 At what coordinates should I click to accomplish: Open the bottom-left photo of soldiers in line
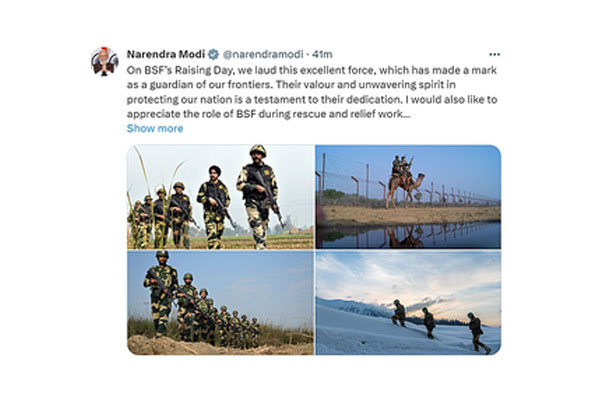(x=220, y=303)
